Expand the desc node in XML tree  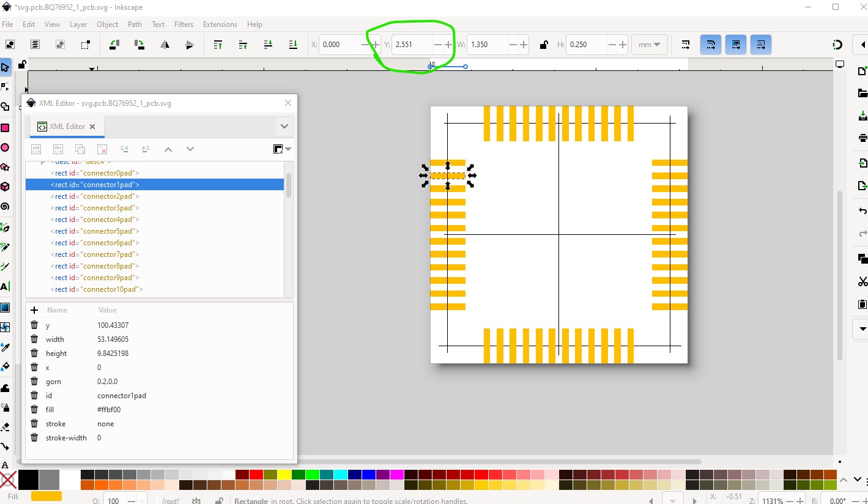[42, 162]
